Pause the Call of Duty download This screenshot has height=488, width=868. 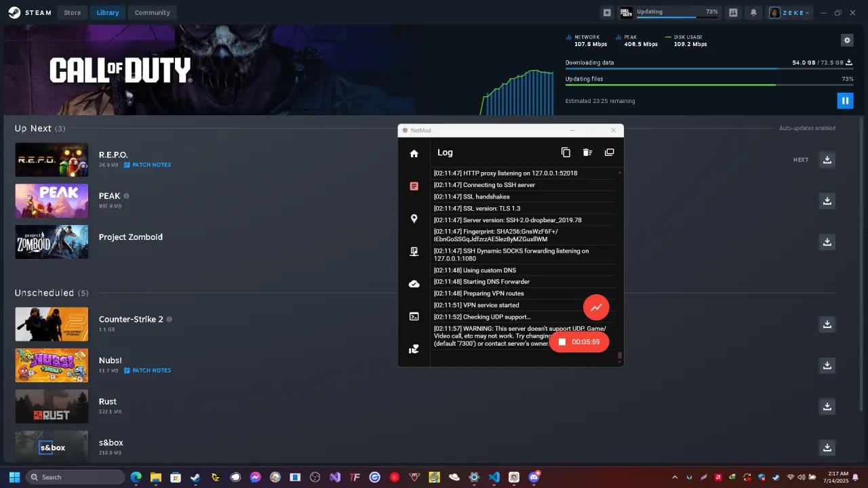point(845,101)
